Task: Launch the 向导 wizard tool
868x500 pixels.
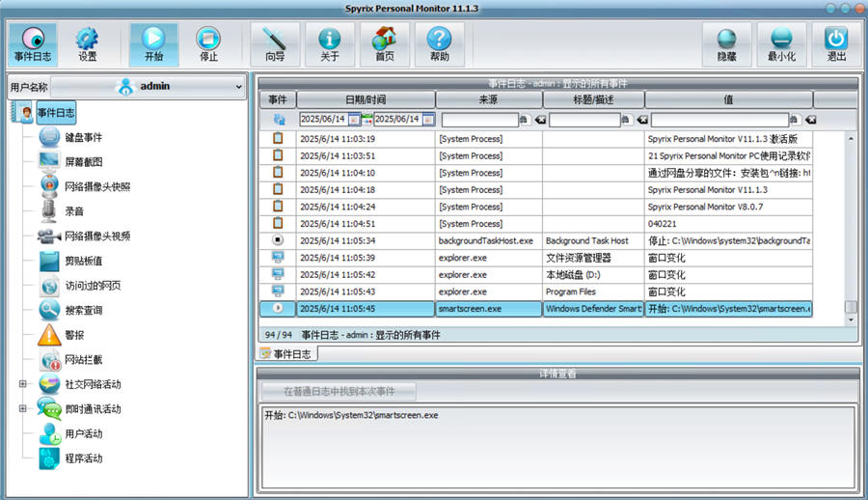Action: (x=275, y=44)
